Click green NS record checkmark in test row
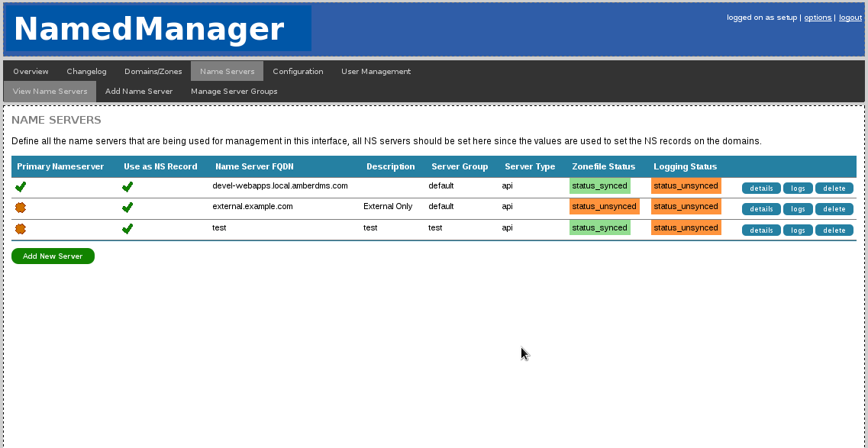868x448 pixels. [x=127, y=227]
